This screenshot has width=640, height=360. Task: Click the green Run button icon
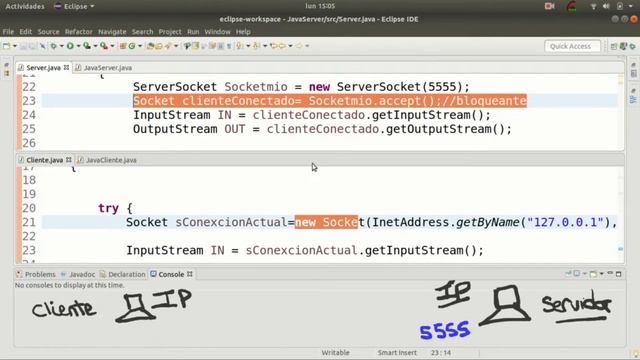70,46
